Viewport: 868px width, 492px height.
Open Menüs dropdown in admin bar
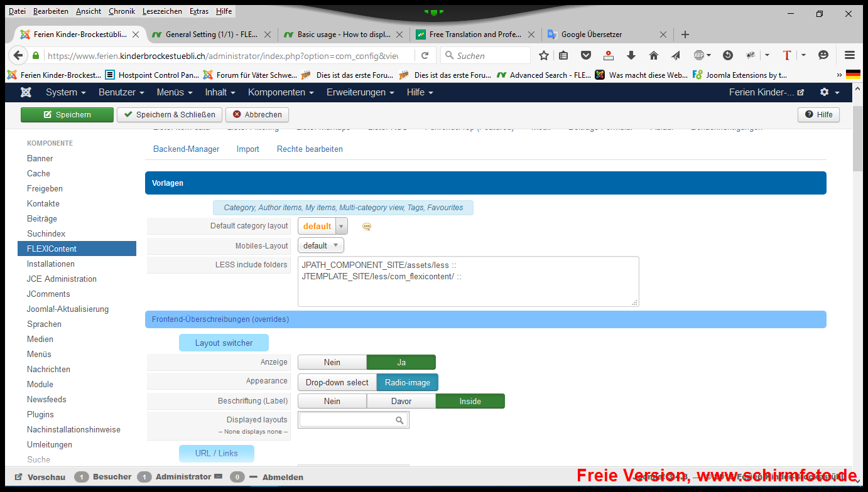click(175, 92)
